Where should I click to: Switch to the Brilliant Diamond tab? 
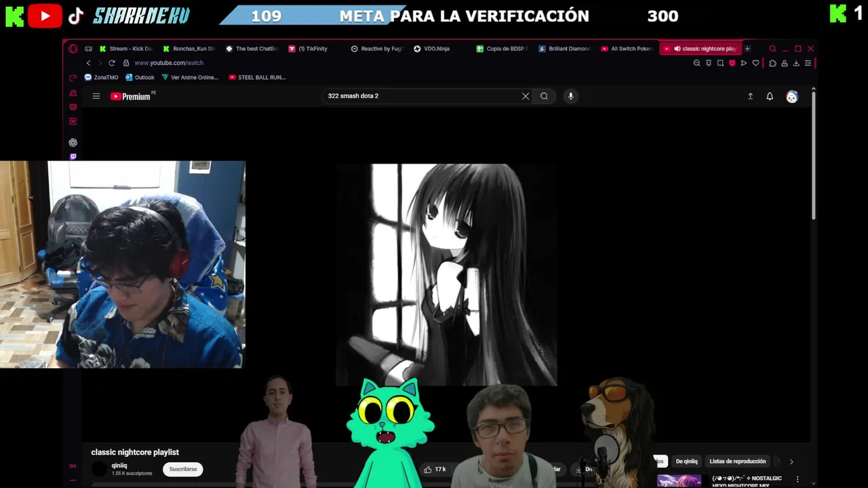pyautogui.click(x=564, y=49)
